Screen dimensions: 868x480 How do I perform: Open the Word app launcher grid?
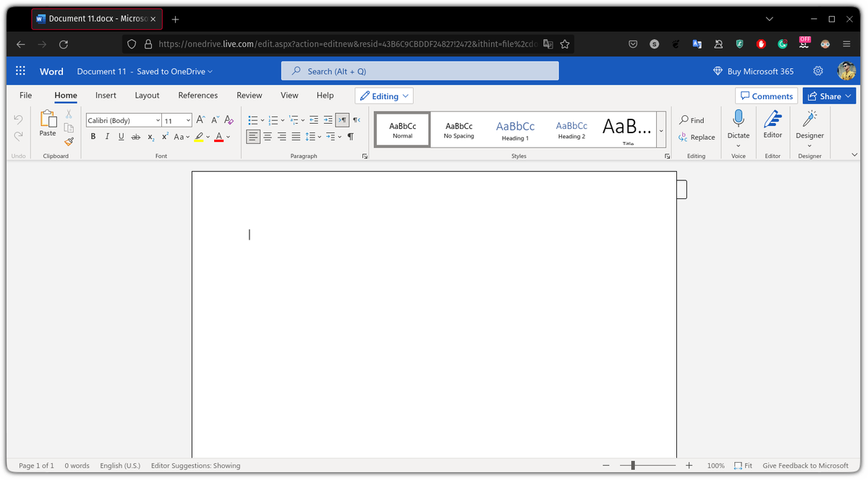point(20,71)
